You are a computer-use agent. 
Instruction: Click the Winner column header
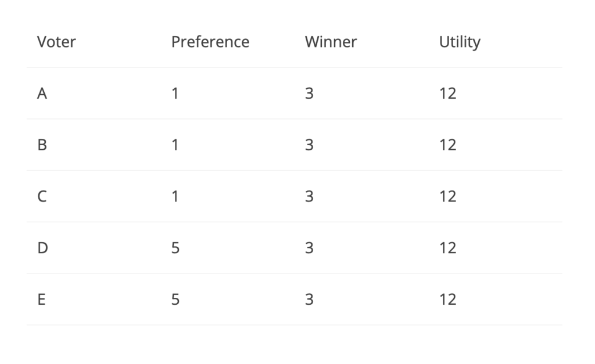331,42
